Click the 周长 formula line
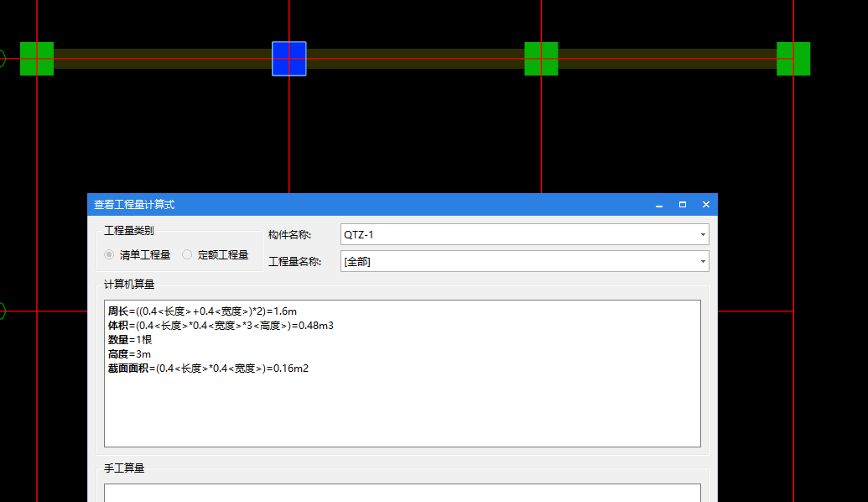 click(x=202, y=311)
